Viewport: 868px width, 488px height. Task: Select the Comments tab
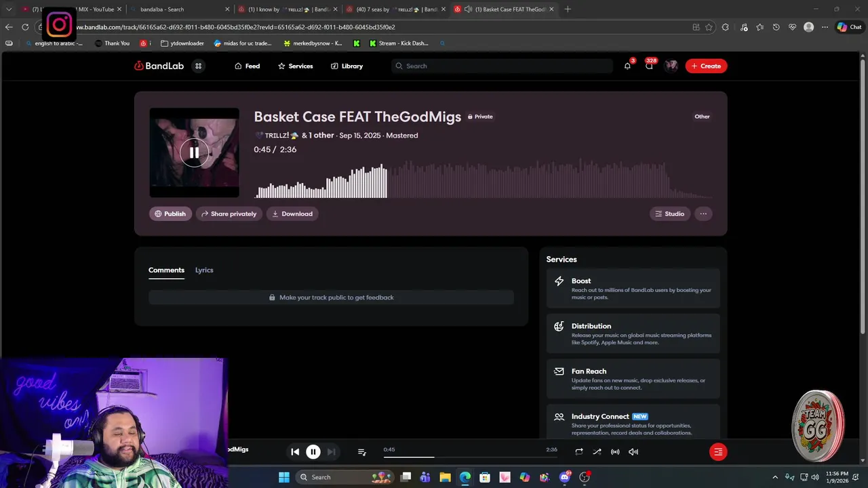coord(166,270)
